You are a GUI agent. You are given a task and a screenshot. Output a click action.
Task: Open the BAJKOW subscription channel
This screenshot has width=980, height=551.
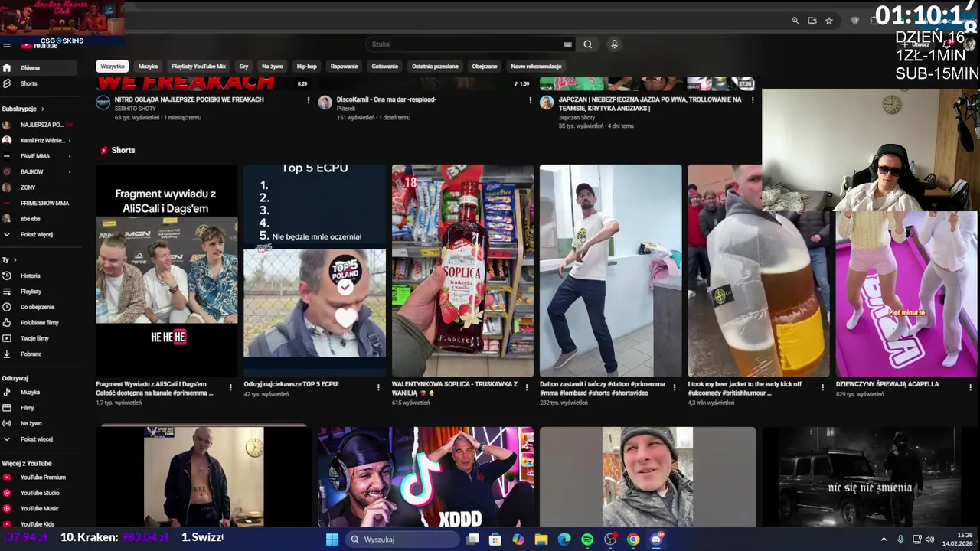38,172
